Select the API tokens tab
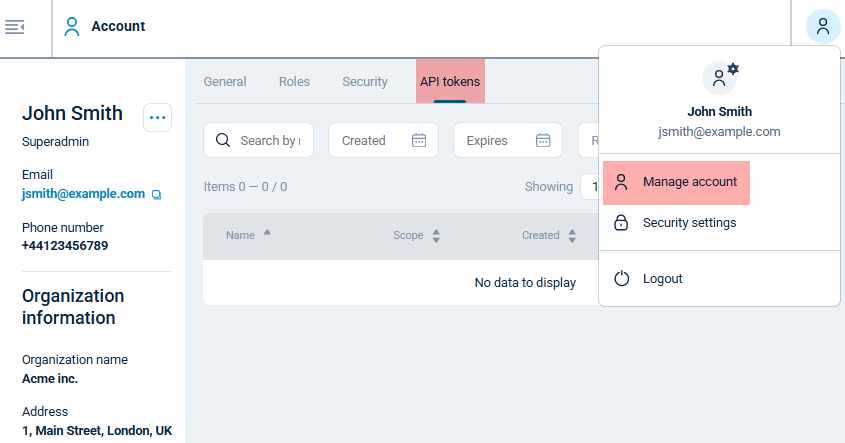 tap(450, 82)
